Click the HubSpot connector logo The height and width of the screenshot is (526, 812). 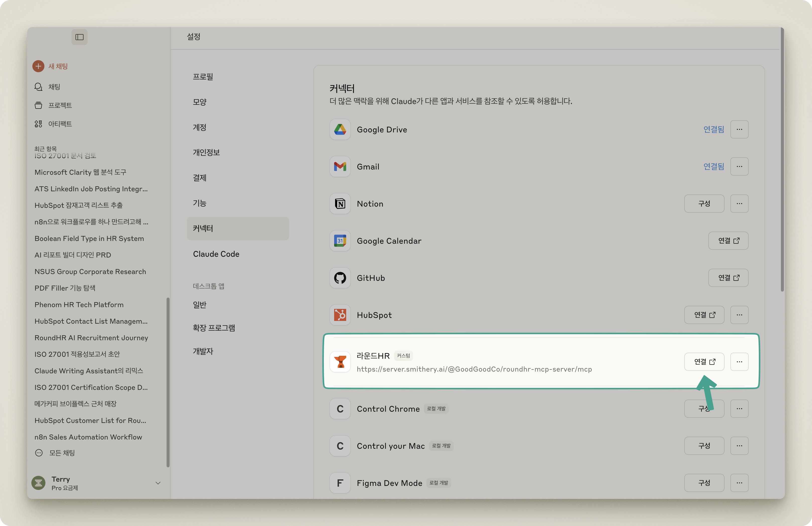pos(340,315)
